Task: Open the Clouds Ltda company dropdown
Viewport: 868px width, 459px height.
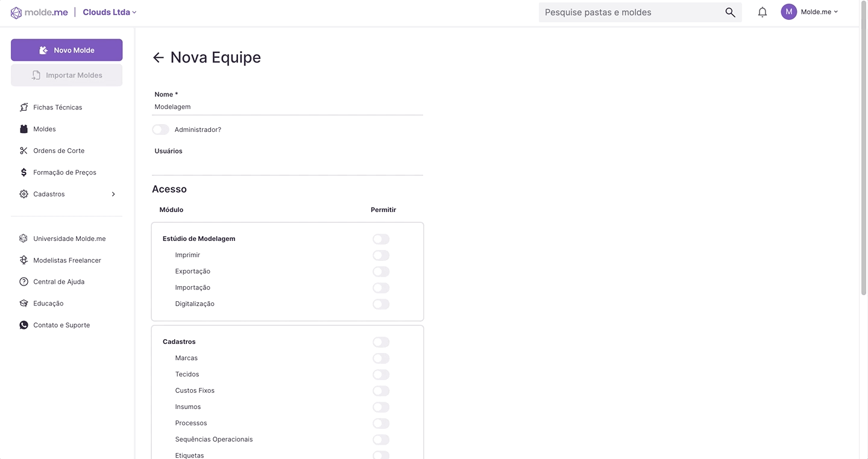Action: (x=110, y=12)
